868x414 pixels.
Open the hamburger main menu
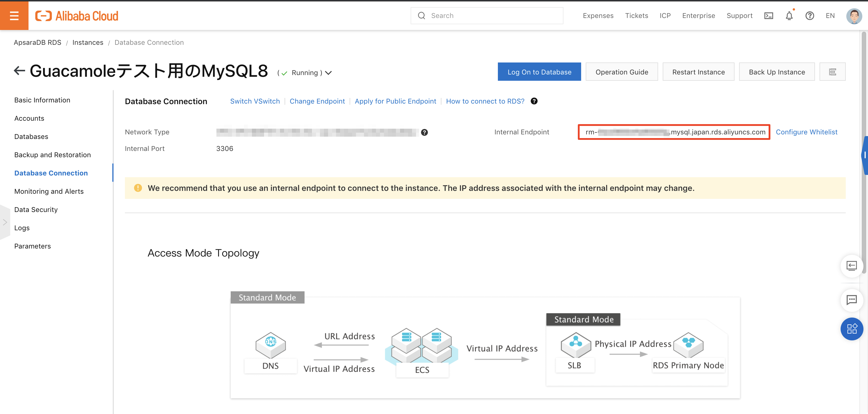click(x=14, y=15)
